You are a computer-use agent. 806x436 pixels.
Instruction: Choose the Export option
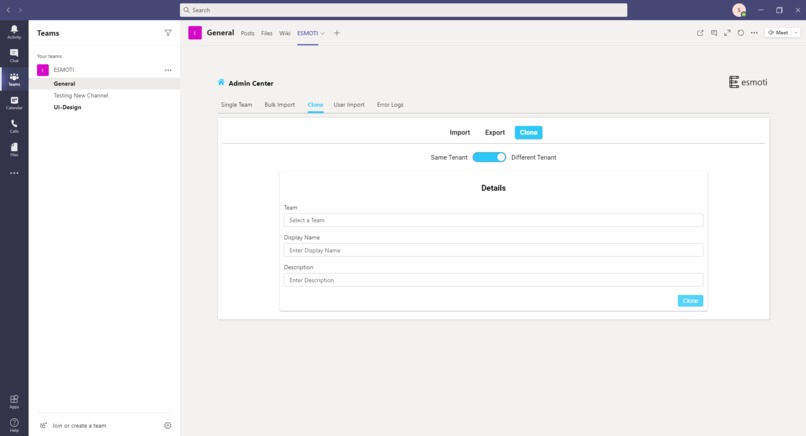(495, 133)
